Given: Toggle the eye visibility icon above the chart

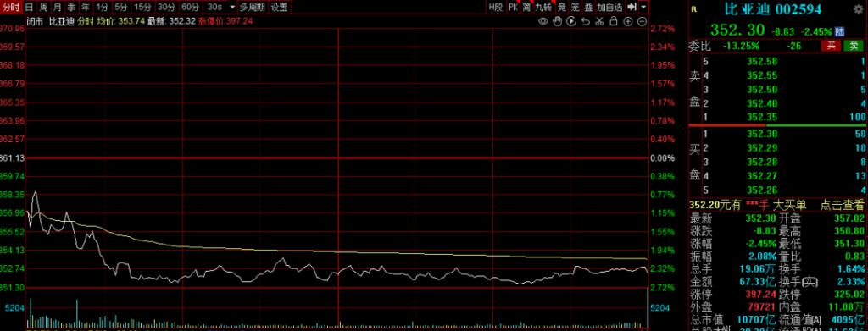Looking at the screenshot, I should [543, 21].
